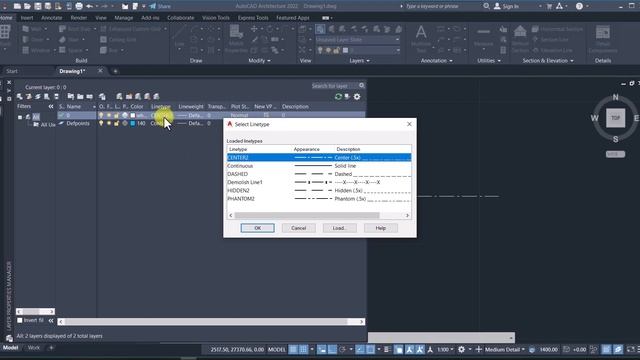
Task: Open the Help question mark icon
Action: tap(579, 6)
